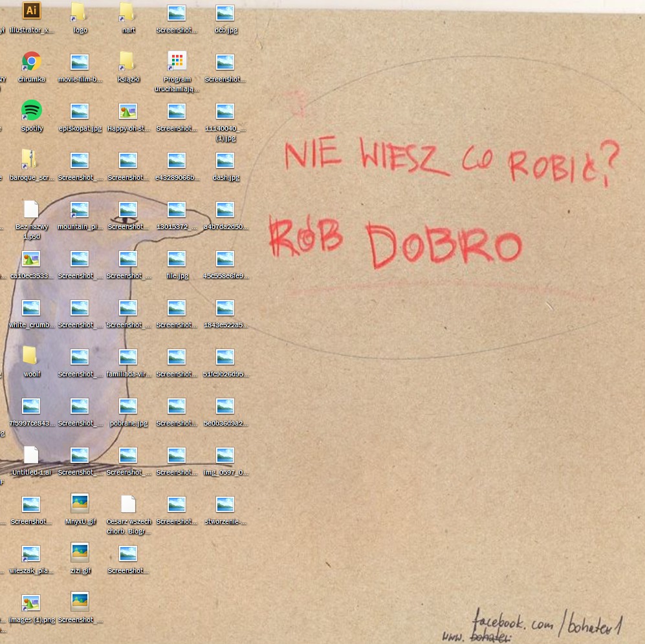Select the zizi.gif image
The height and width of the screenshot is (644, 645).
80,552
